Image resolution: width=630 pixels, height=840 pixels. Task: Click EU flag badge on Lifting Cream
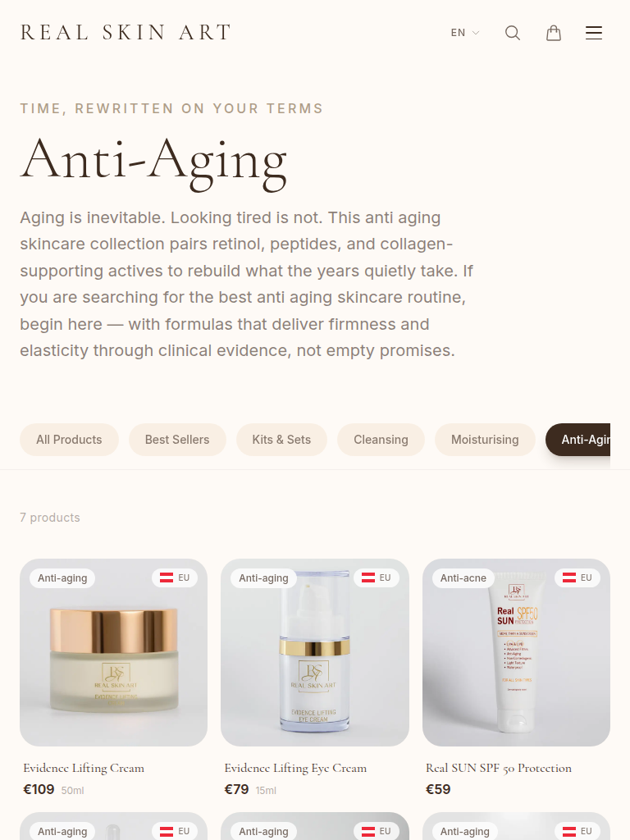175,578
